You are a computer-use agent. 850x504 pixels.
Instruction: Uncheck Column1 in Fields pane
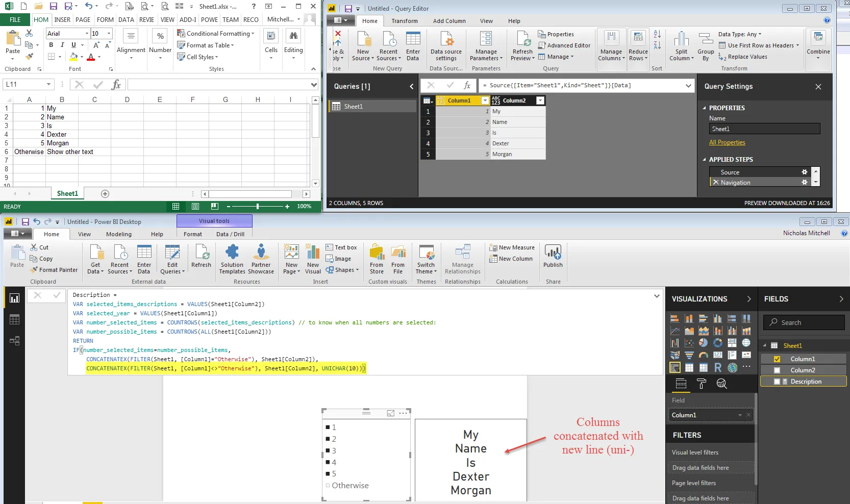coord(777,359)
